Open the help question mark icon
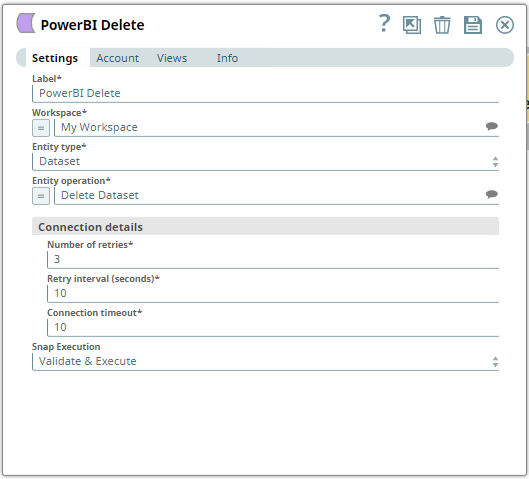The width and height of the screenshot is (529, 479). coord(384,24)
